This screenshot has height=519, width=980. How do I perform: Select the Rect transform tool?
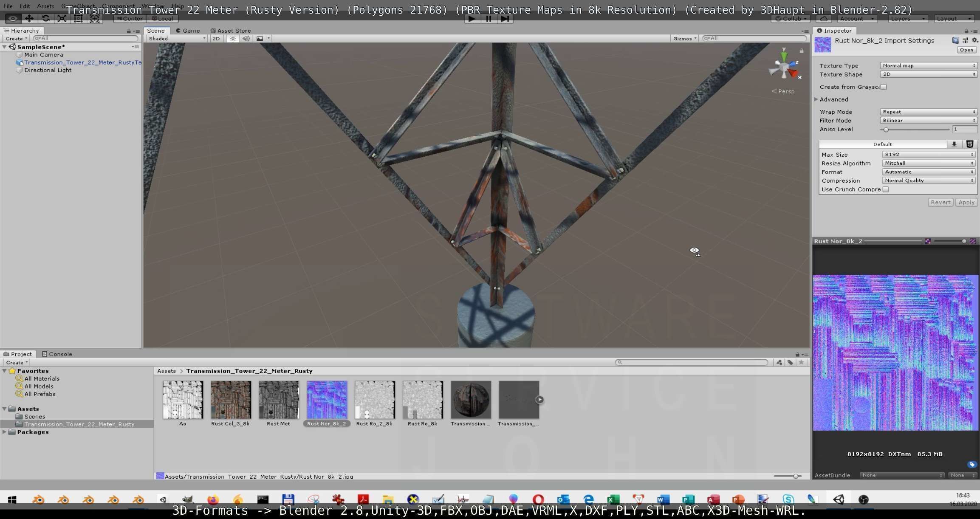(x=78, y=19)
